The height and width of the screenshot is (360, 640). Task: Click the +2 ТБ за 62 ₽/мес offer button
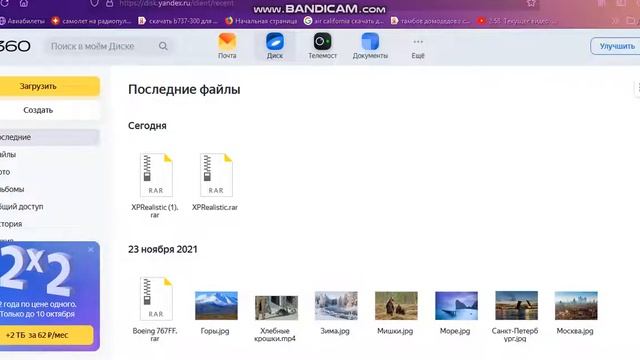[x=46, y=335]
